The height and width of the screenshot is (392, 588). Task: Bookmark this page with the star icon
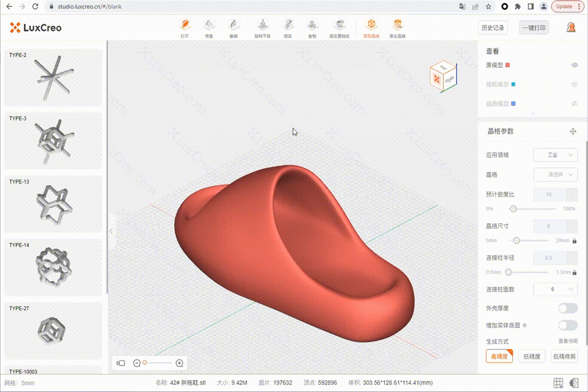pos(488,7)
